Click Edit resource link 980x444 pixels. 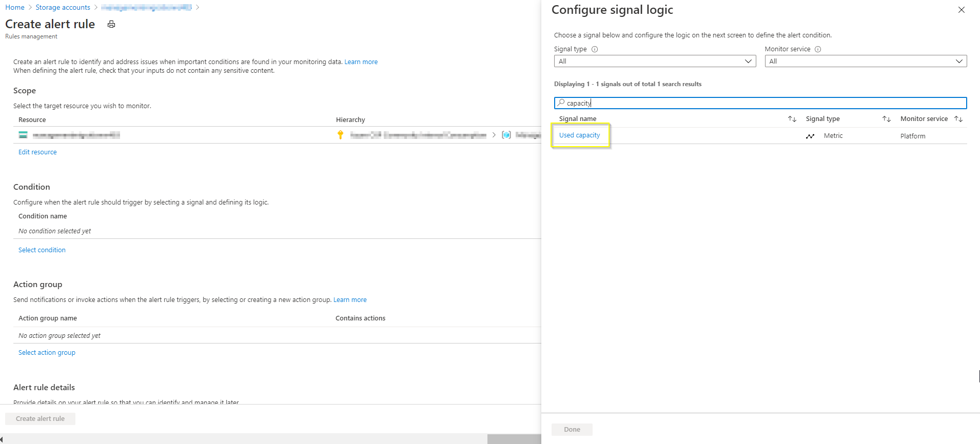pos(37,152)
